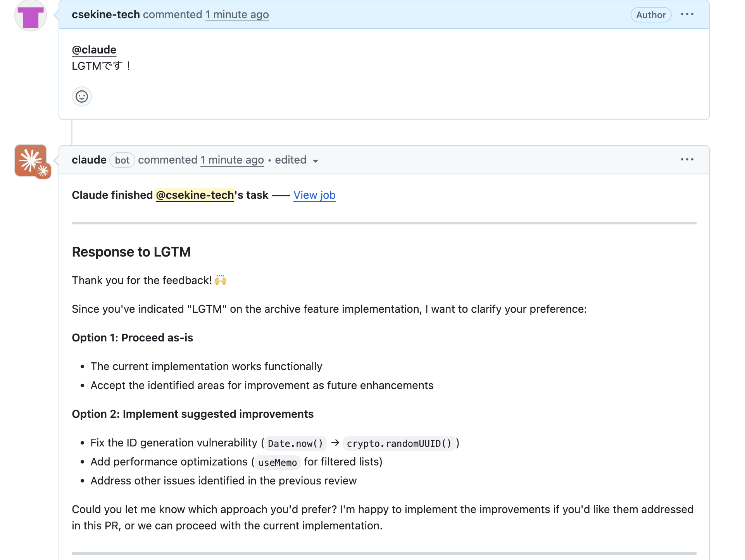Open the kebab menu on csekine-tech's comment
The width and height of the screenshot is (745, 560).
(687, 14)
